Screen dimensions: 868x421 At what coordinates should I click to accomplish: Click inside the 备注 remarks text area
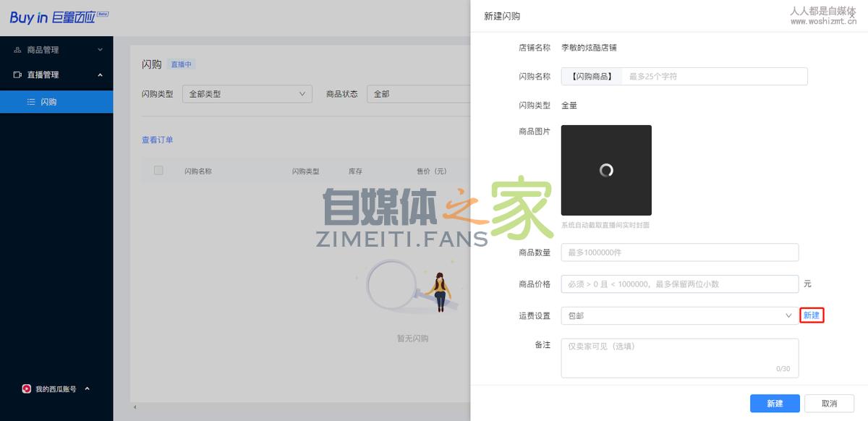[678, 356]
